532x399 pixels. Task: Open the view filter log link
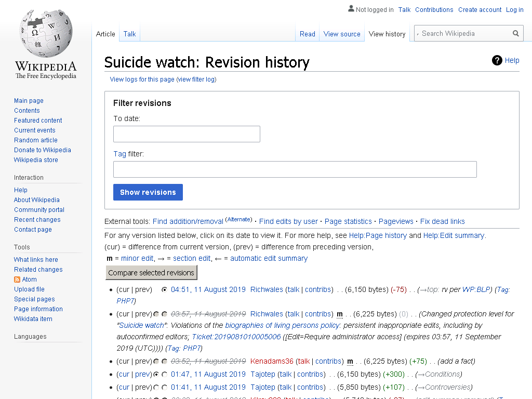pos(196,79)
